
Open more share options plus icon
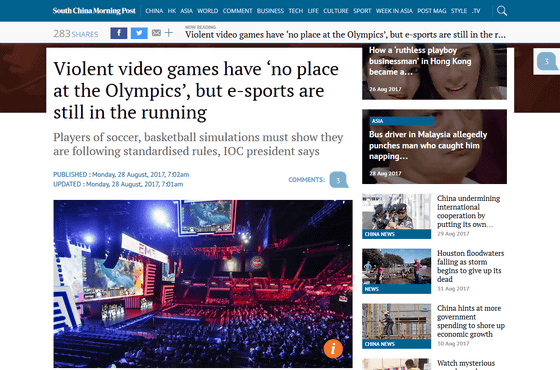click(x=169, y=33)
